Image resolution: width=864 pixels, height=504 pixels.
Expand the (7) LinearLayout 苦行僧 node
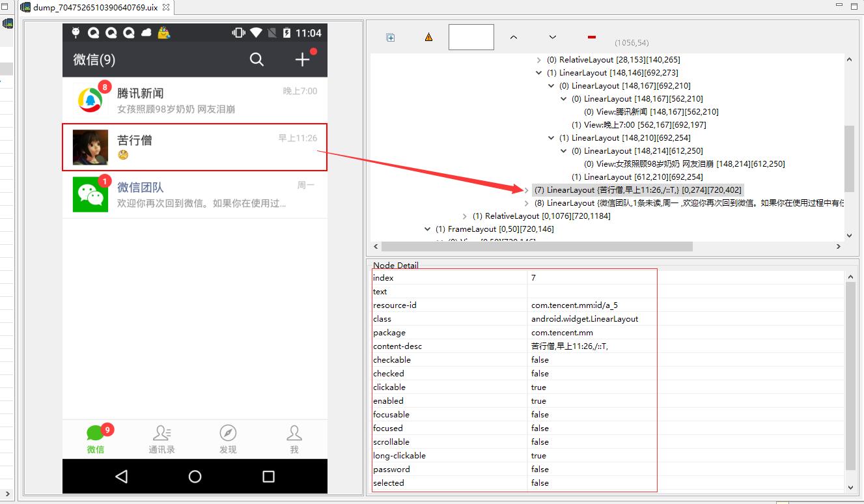click(x=527, y=190)
